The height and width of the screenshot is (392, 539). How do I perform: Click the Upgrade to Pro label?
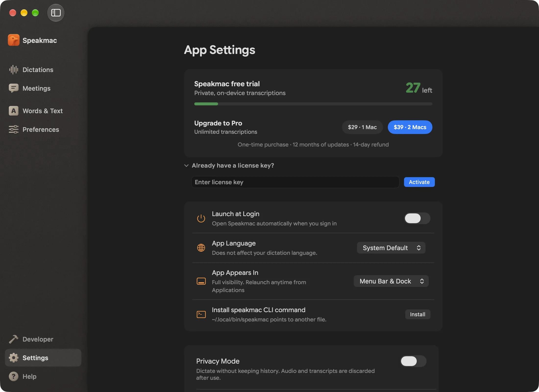coord(218,123)
